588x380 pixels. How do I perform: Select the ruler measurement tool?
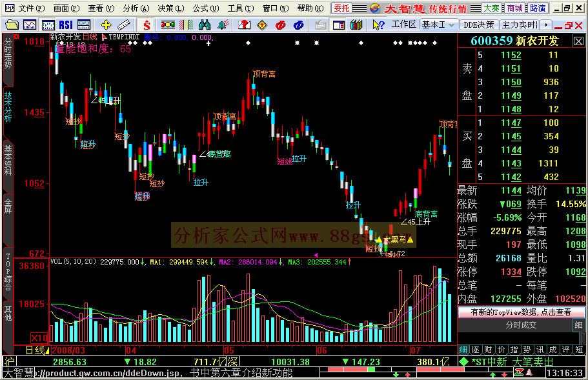point(124,25)
